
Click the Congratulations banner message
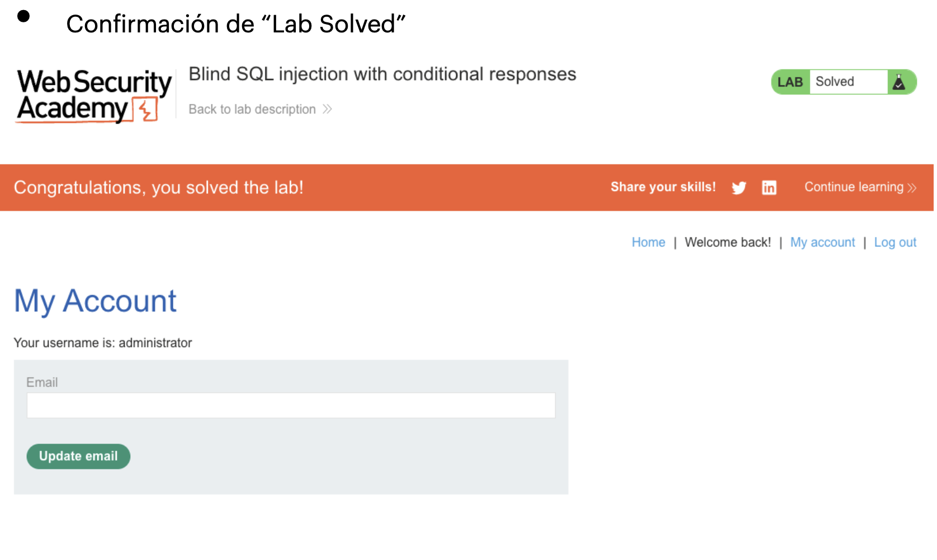click(x=159, y=188)
